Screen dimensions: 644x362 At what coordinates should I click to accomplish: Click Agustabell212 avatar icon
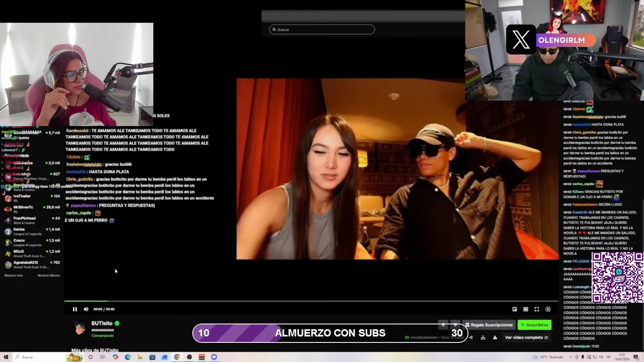tap(8, 264)
